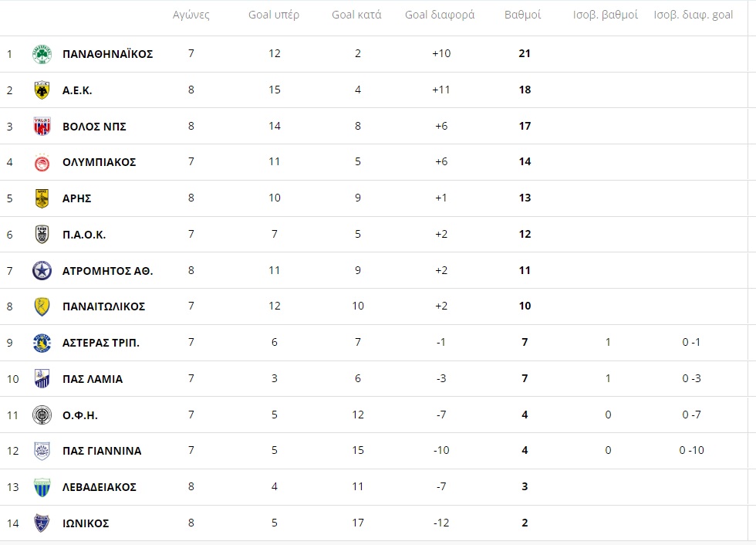Click the Α.Ε.Κ. yellow eagle crest

click(x=42, y=90)
